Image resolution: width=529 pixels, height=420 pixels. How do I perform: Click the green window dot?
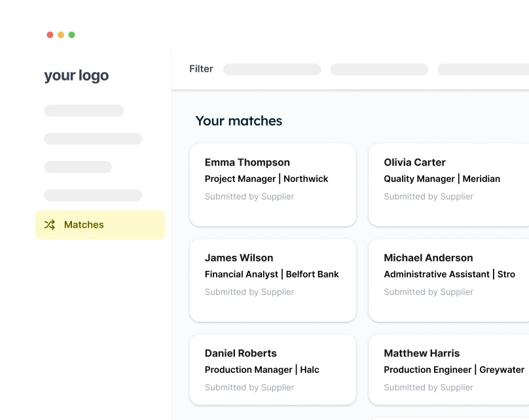pyautogui.click(x=71, y=35)
